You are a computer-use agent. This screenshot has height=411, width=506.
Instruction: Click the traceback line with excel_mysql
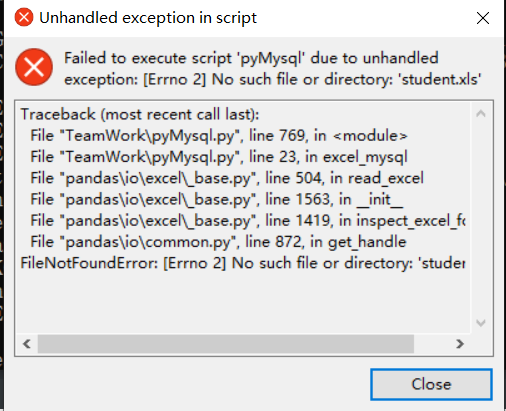click(219, 157)
